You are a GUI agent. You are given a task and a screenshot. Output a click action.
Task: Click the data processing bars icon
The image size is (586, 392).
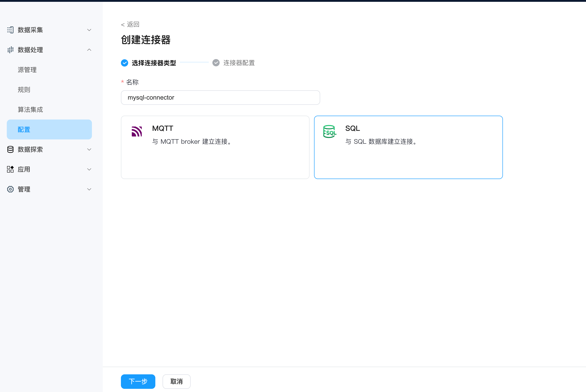click(10, 50)
